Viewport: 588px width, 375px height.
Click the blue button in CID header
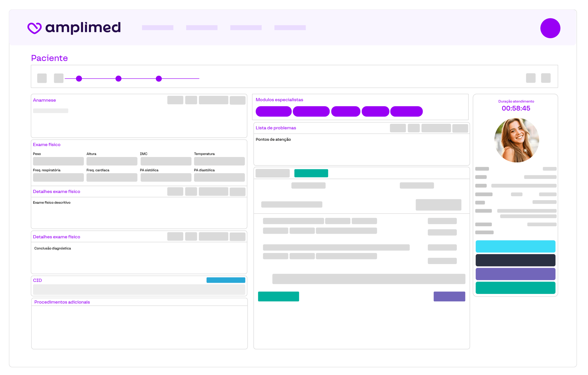point(226,280)
